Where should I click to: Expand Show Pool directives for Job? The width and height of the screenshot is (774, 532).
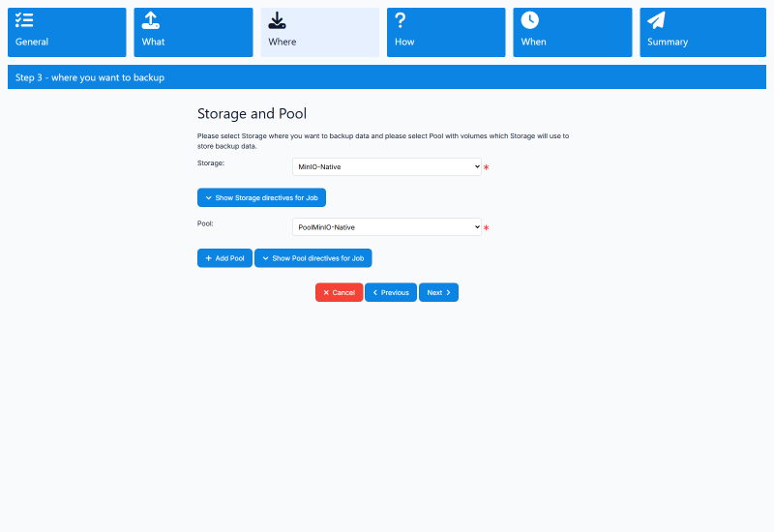313,258
